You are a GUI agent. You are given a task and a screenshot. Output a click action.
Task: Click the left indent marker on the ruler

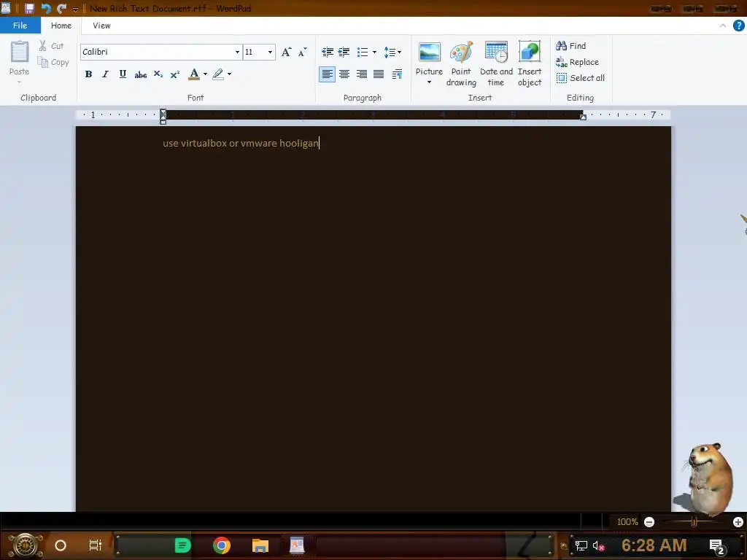163,117
